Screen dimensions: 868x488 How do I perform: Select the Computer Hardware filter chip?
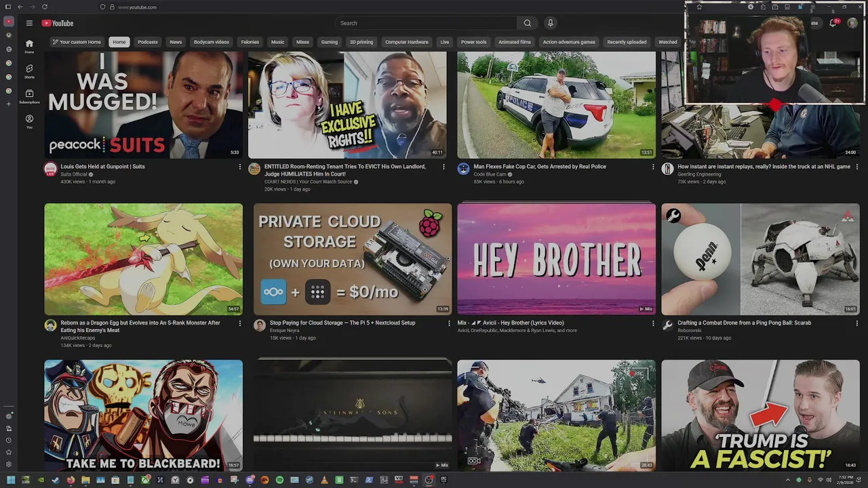(x=407, y=42)
